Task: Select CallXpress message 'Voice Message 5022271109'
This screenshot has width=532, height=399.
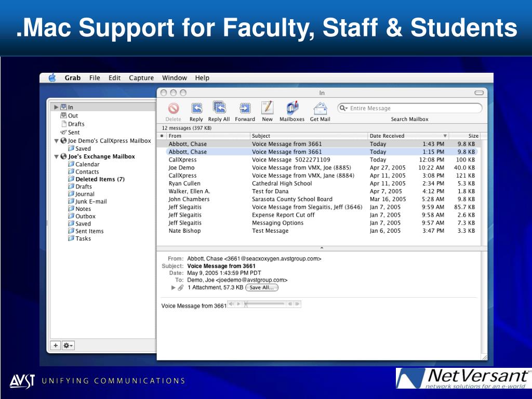Action: pos(319,160)
